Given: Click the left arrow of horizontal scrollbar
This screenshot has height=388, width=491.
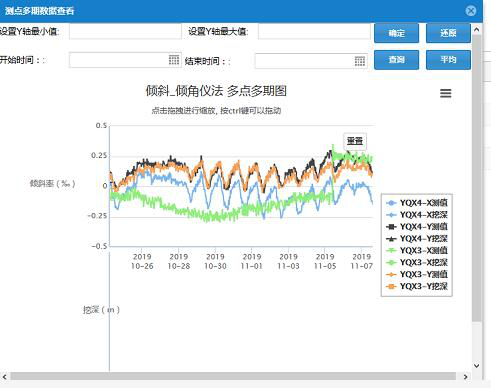Looking at the screenshot, I should pos(4,377).
